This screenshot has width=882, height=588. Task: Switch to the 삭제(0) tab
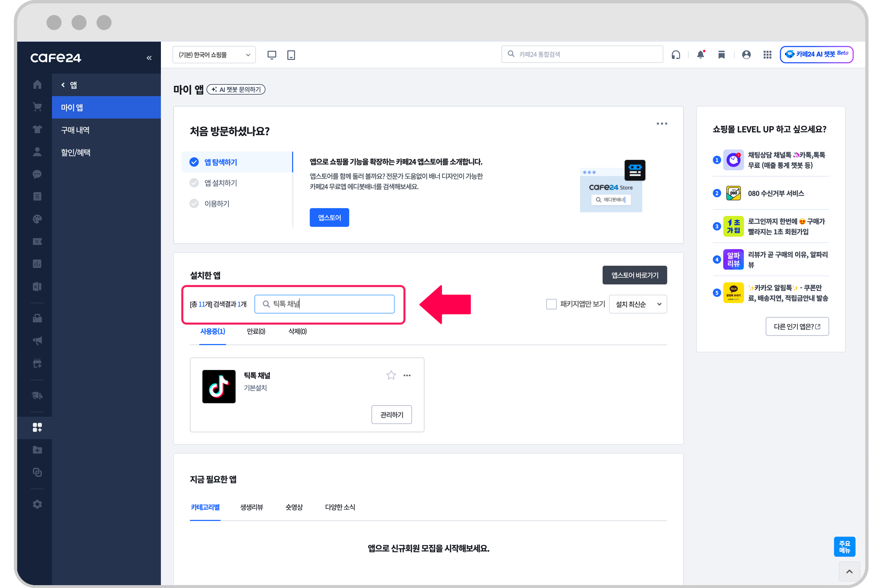[297, 331]
